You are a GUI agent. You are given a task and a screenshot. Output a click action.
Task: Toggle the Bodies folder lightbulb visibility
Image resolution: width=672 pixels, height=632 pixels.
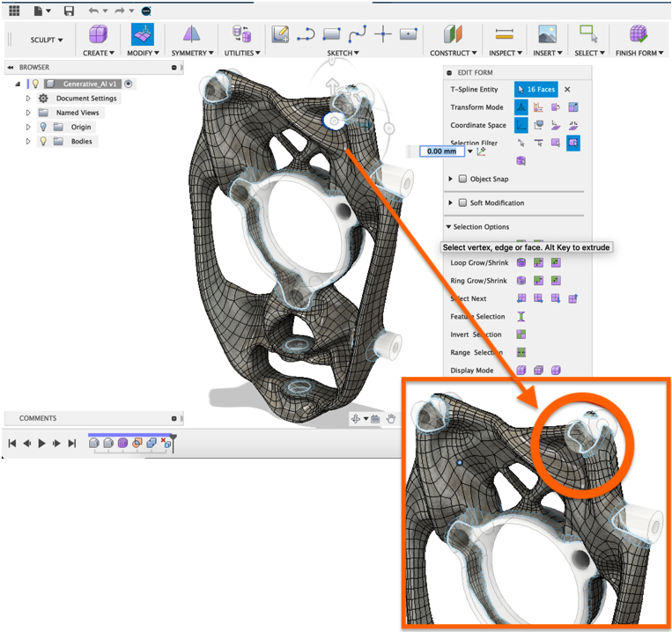42,141
